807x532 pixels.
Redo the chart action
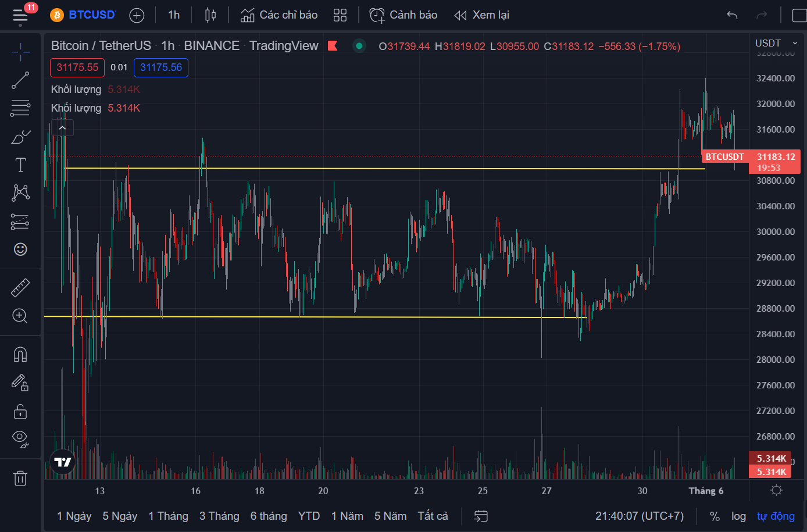coord(762,15)
